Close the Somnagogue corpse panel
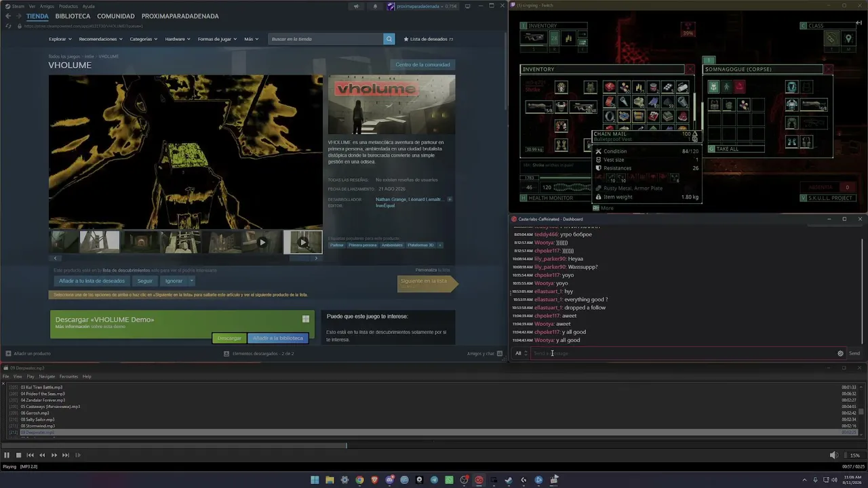This screenshot has height=488, width=868. pyautogui.click(x=829, y=69)
